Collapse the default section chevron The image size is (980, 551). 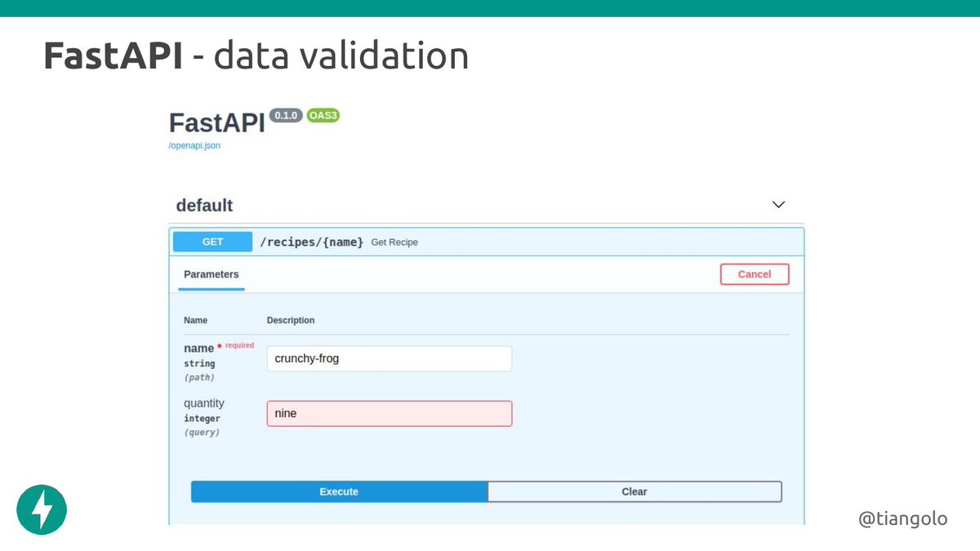(778, 205)
